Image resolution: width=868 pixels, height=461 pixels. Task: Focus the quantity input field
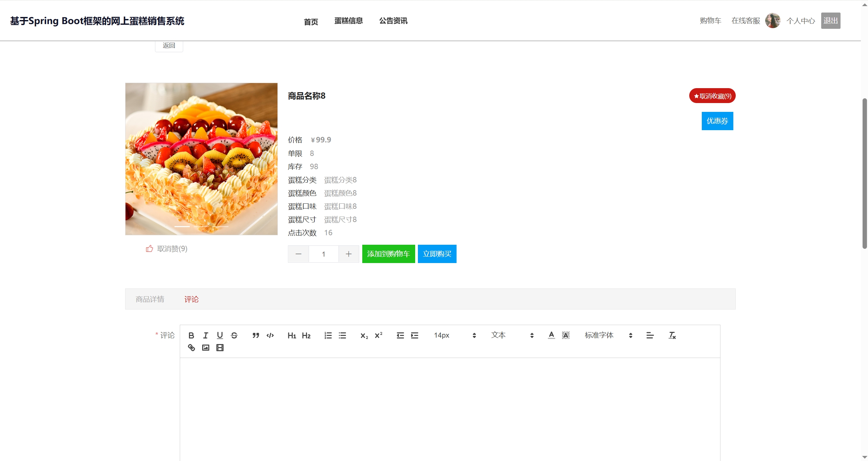point(324,254)
